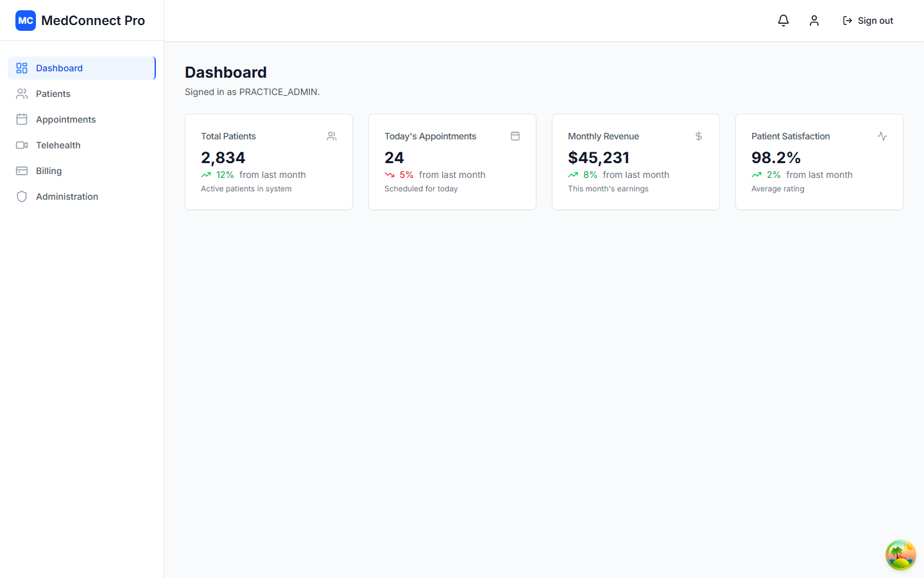Click the Administration shield icon
Viewport: 924px width, 578px height.
pyautogui.click(x=22, y=197)
